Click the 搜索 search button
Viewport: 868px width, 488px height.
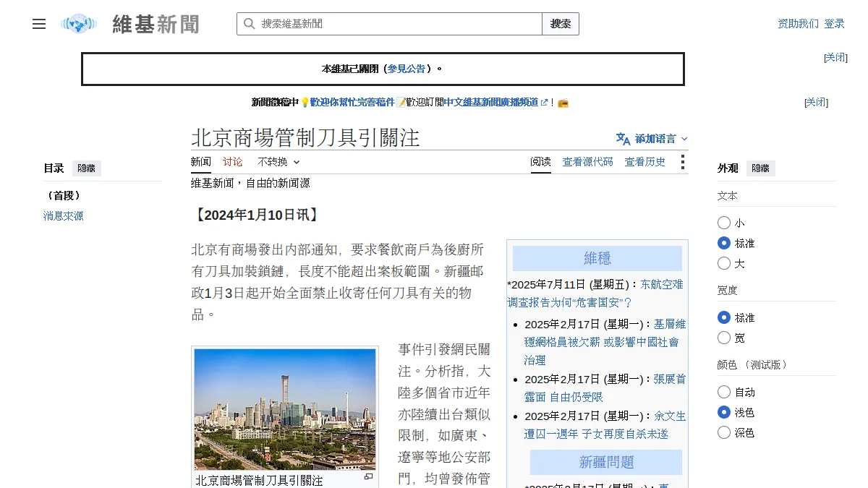point(561,24)
